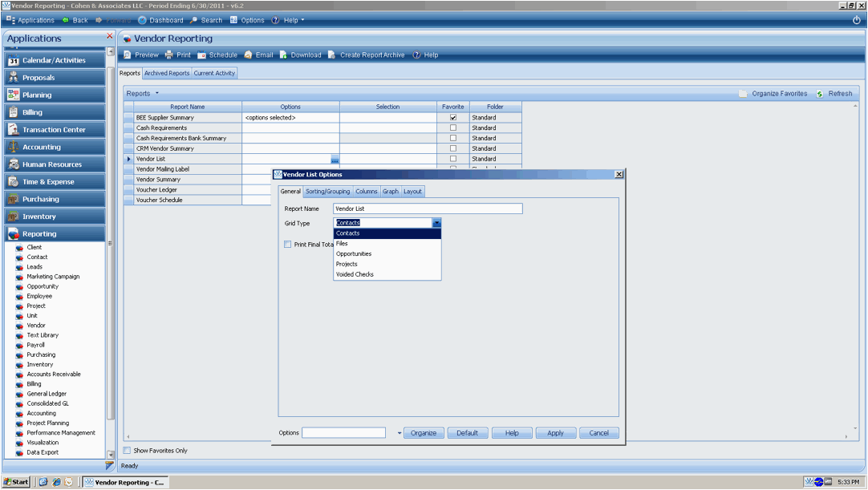Toggle Show Favorites Only checkbox
The height and width of the screenshot is (490, 868).
127,451
